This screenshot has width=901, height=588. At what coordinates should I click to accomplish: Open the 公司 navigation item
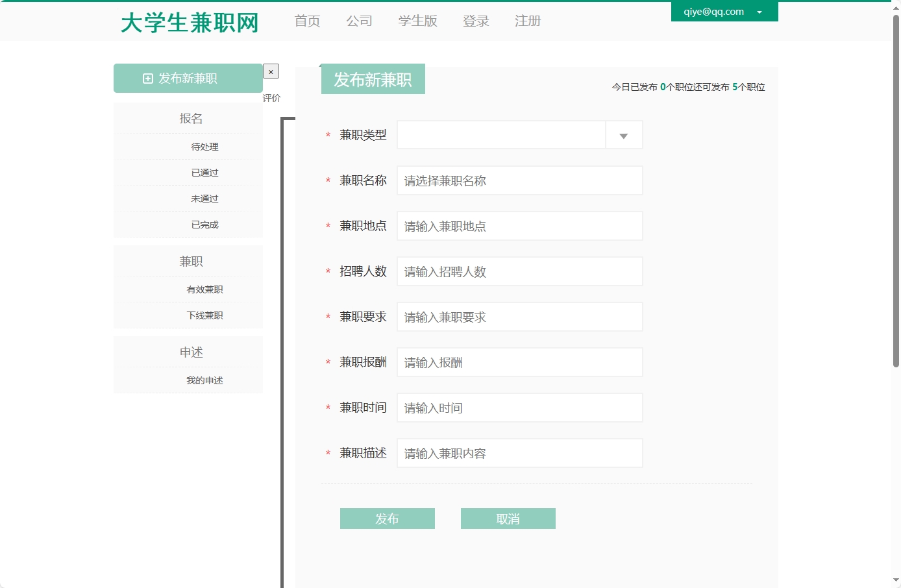point(360,21)
